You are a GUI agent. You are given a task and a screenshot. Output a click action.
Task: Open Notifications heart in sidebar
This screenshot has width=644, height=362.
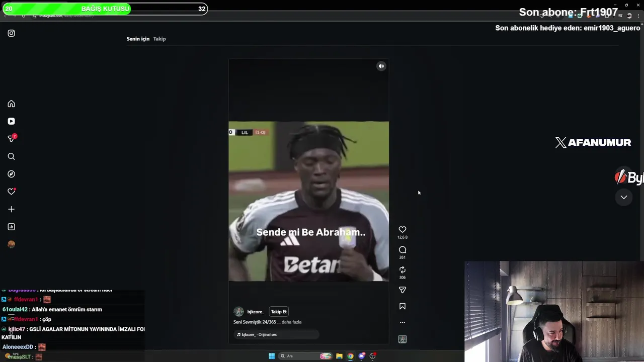[11, 192]
